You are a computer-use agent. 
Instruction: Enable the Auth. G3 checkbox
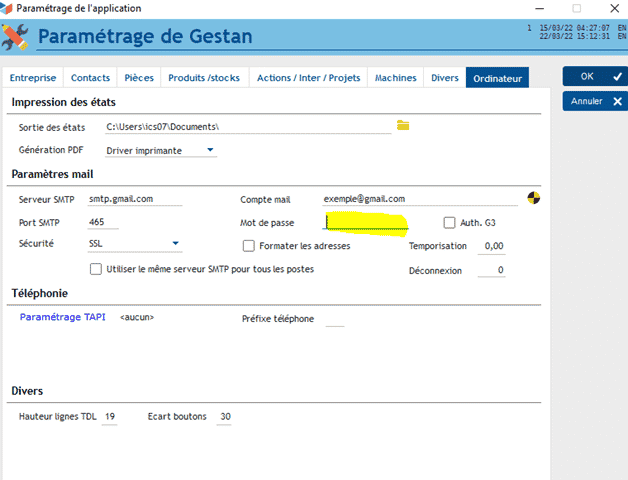(x=449, y=222)
